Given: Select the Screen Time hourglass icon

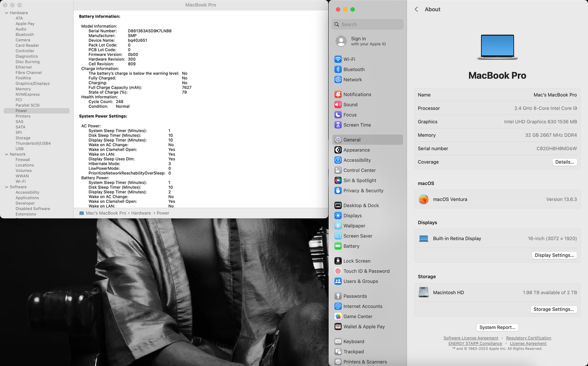Looking at the screenshot, I should pyautogui.click(x=338, y=125).
